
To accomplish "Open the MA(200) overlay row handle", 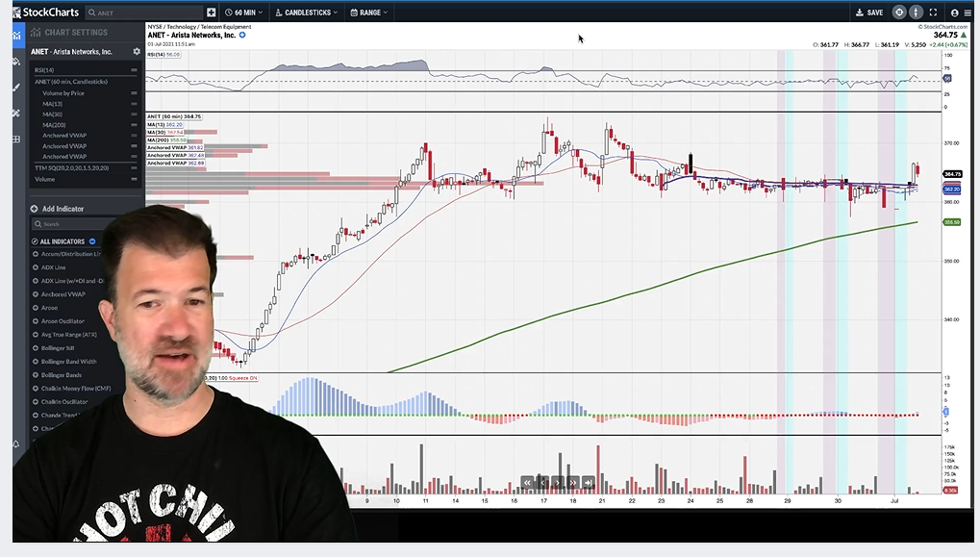I will [x=134, y=125].
